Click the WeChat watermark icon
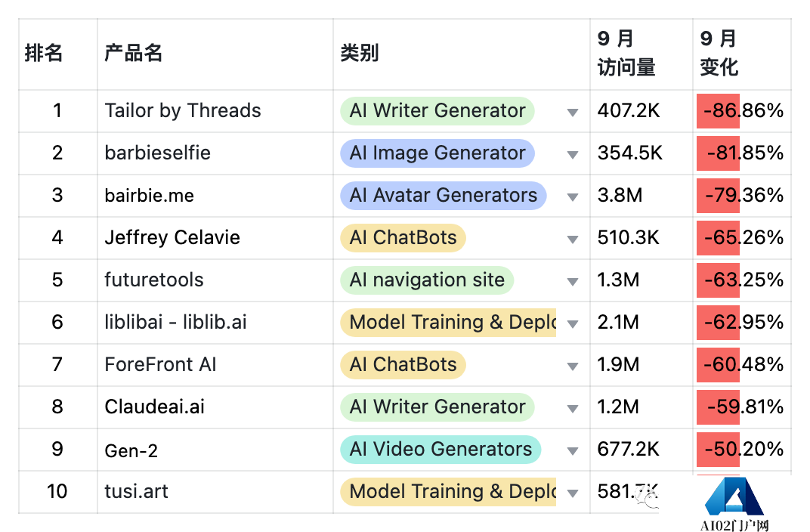810x532 pixels. (x=648, y=497)
